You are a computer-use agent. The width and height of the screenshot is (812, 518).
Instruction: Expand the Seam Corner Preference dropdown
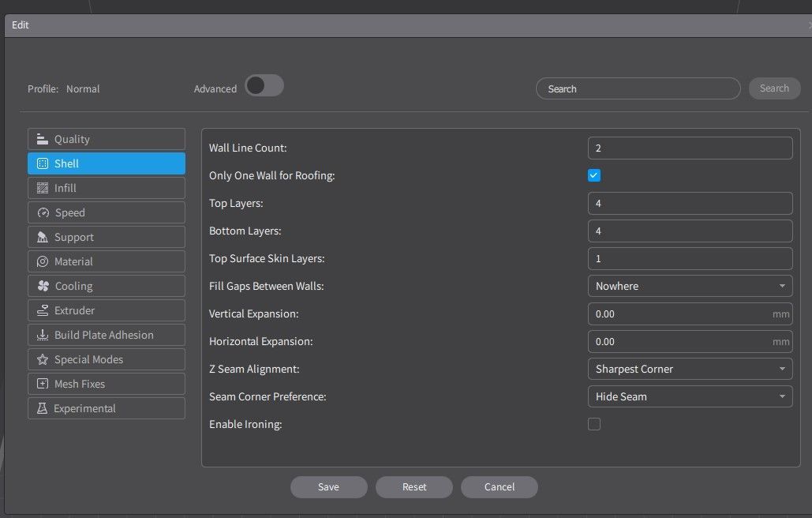(690, 396)
